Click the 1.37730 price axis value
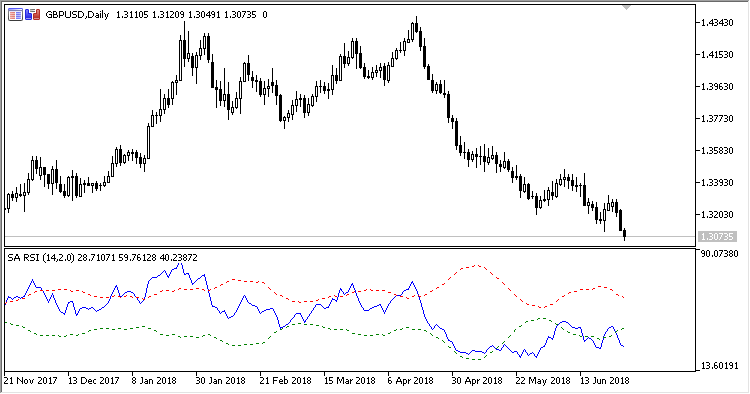Screen dimensions: 750x394 (717, 119)
